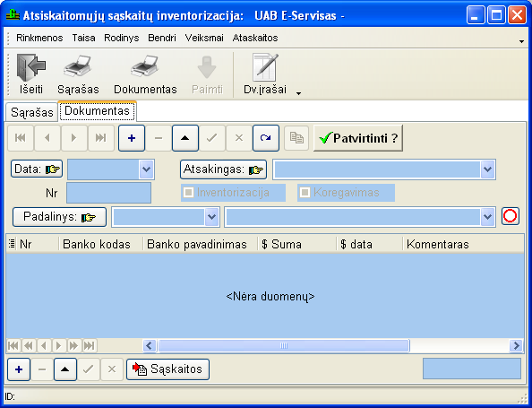Click the red circle button beside Padalinys
This screenshot has height=408, width=532.
point(510,216)
